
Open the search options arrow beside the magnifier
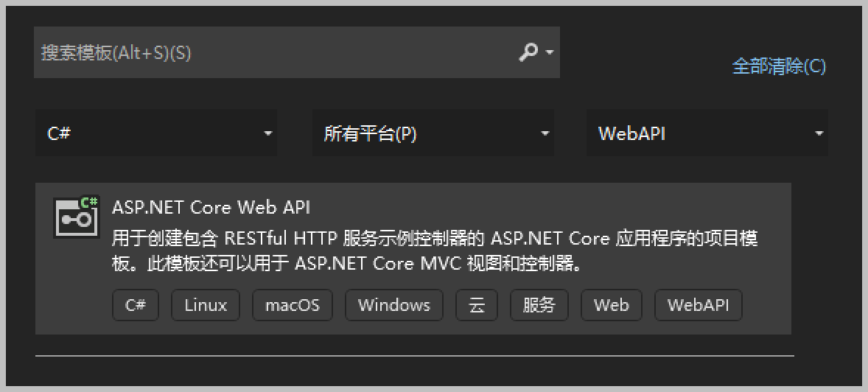(x=549, y=52)
